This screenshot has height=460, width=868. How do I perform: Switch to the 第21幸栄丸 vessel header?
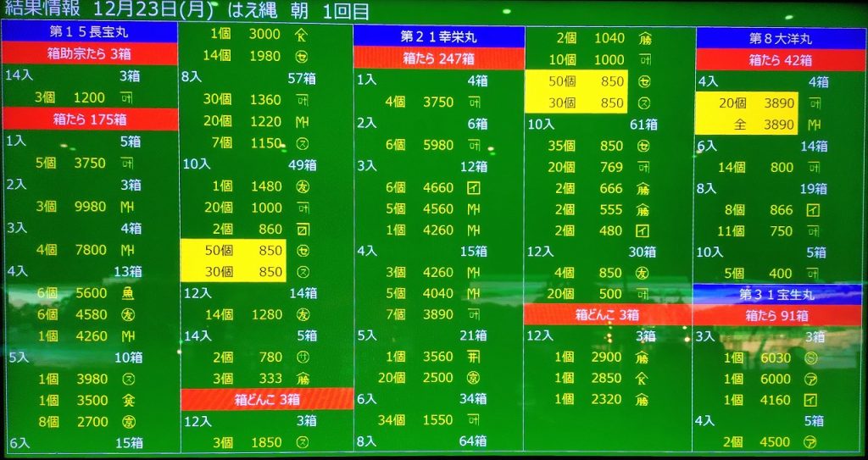click(438, 36)
